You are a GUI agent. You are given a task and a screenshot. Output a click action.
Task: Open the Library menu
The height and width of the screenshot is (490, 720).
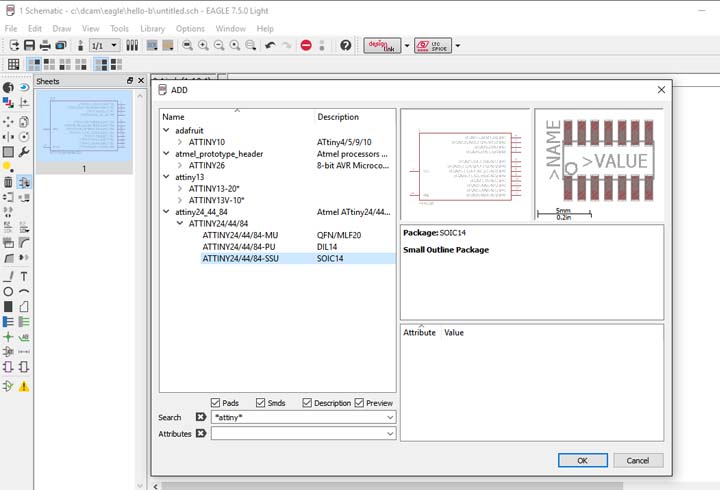(x=152, y=28)
